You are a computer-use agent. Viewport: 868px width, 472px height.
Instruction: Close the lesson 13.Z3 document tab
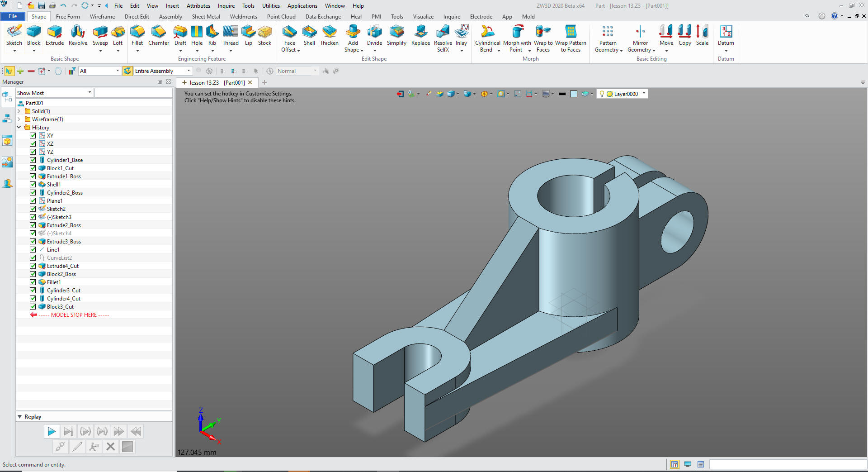(250, 82)
